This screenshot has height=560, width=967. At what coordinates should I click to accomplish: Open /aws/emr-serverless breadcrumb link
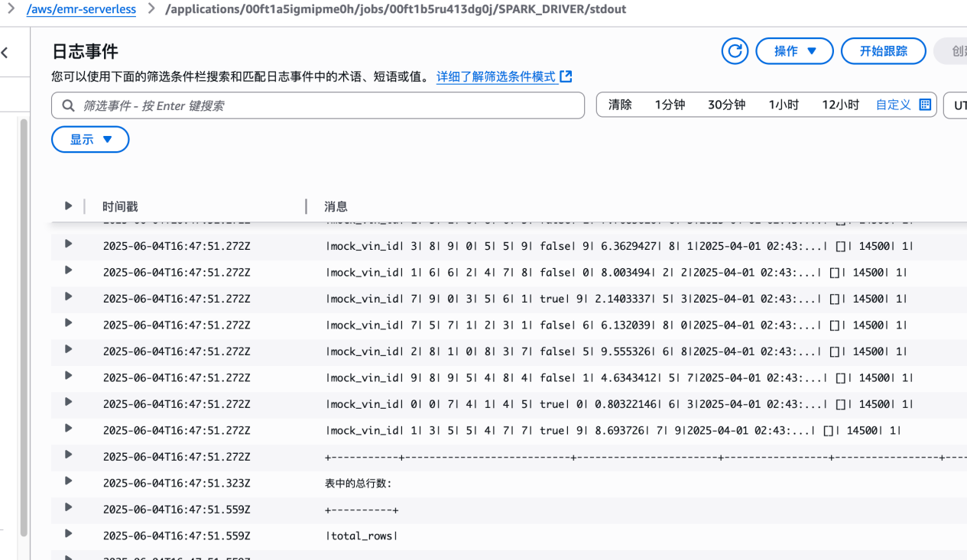coord(81,9)
